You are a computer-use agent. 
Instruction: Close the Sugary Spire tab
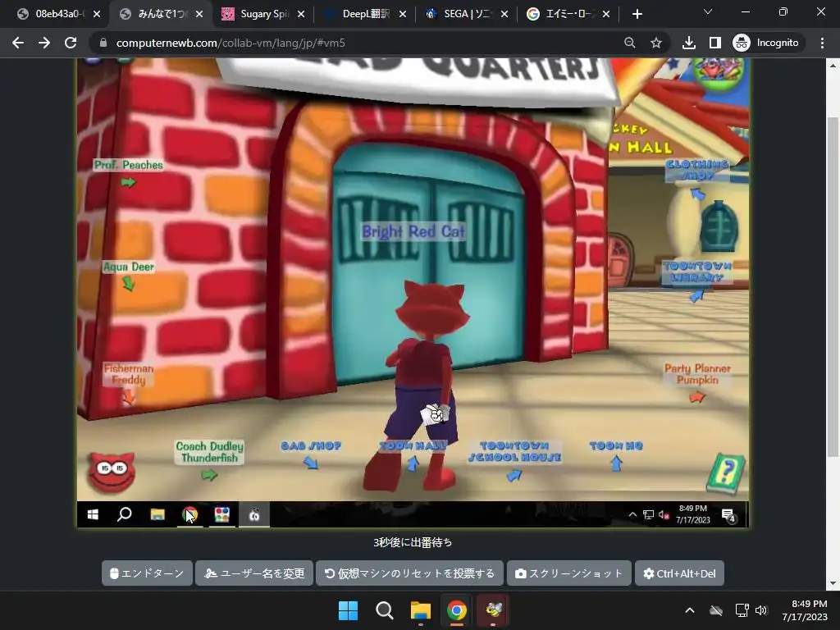pos(301,15)
